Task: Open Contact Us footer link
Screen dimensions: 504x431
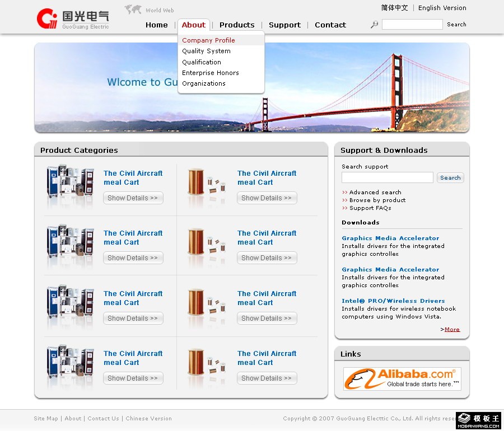Action: click(x=103, y=419)
